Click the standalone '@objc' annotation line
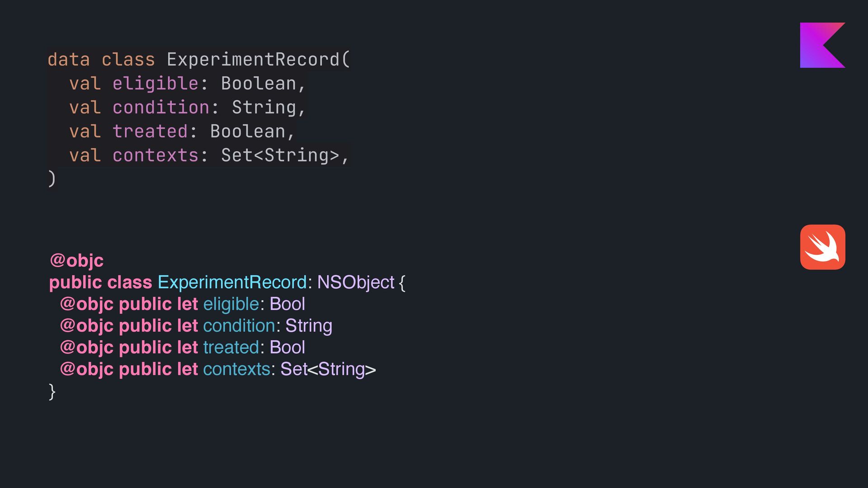This screenshot has height=488, width=868. click(x=76, y=260)
